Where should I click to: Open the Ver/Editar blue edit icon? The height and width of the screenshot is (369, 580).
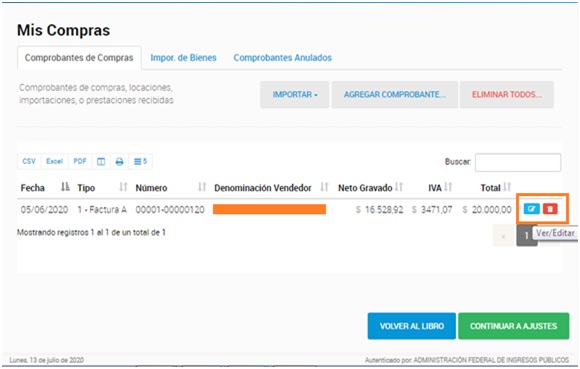point(532,209)
